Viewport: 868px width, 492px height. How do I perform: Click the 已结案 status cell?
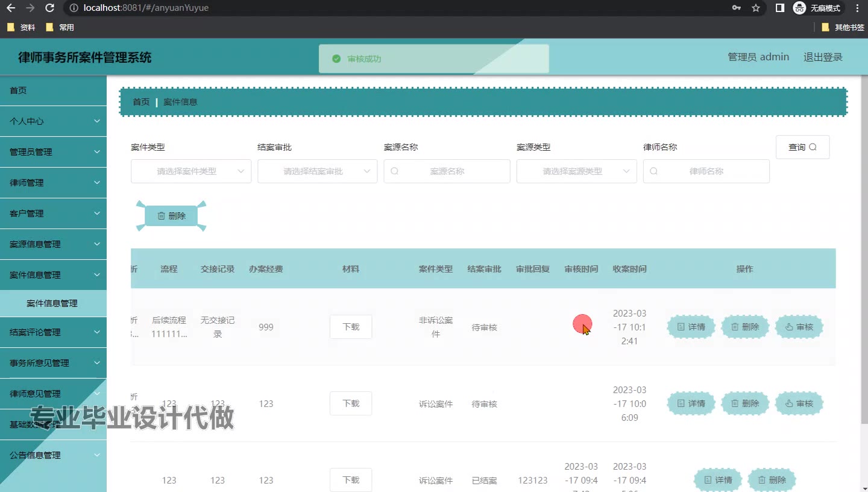(x=484, y=481)
